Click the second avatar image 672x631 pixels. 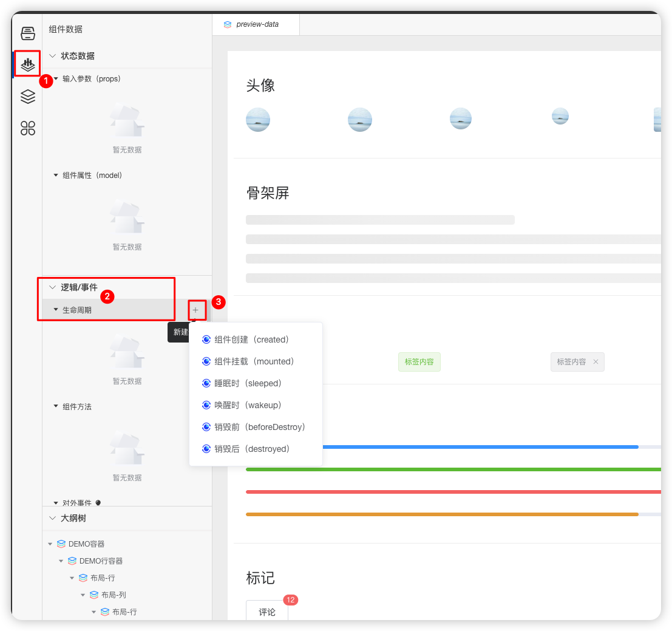point(360,120)
